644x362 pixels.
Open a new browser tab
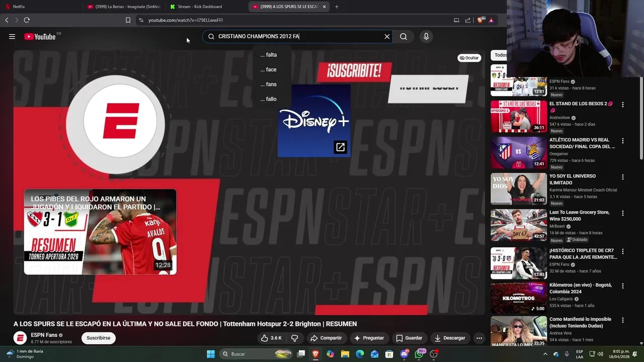click(x=337, y=7)
